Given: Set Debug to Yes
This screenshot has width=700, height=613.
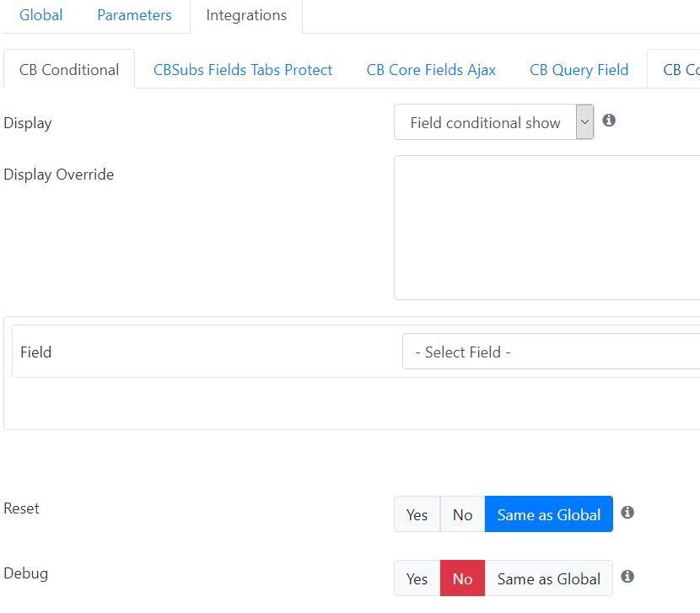Looking at the screenshot, I should pyautogui.click(x=417, y=578).
